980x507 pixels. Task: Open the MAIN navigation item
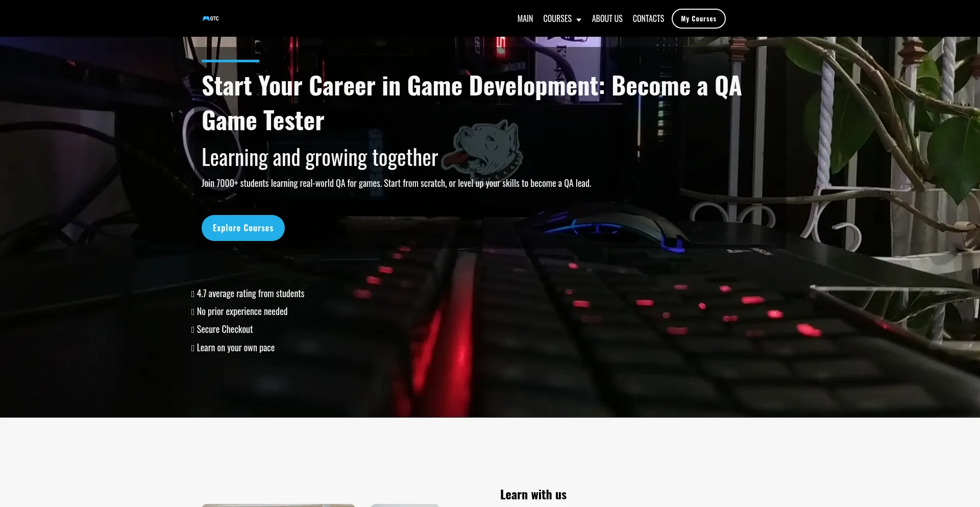pyautogui.click(x=525, y=18)
